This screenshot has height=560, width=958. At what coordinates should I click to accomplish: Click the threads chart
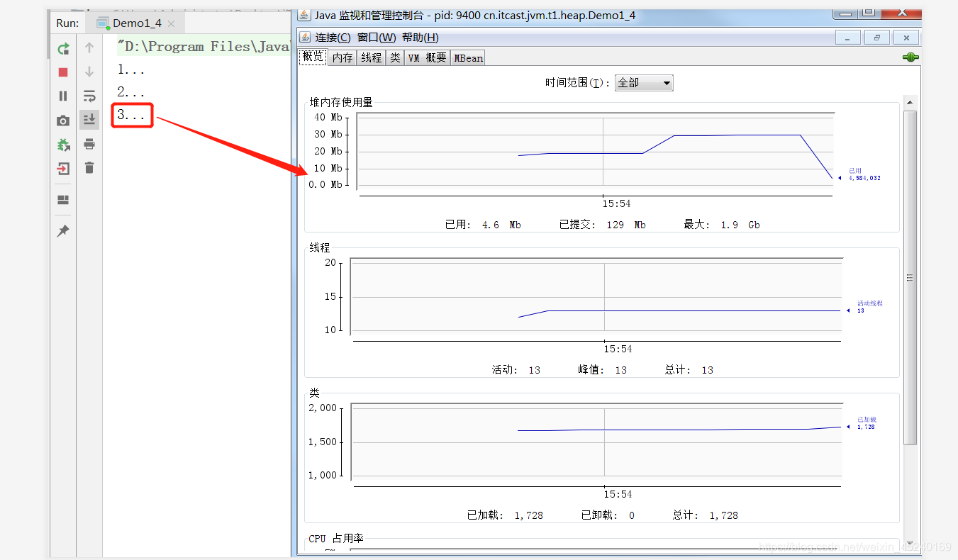click(x=596, y=296)
